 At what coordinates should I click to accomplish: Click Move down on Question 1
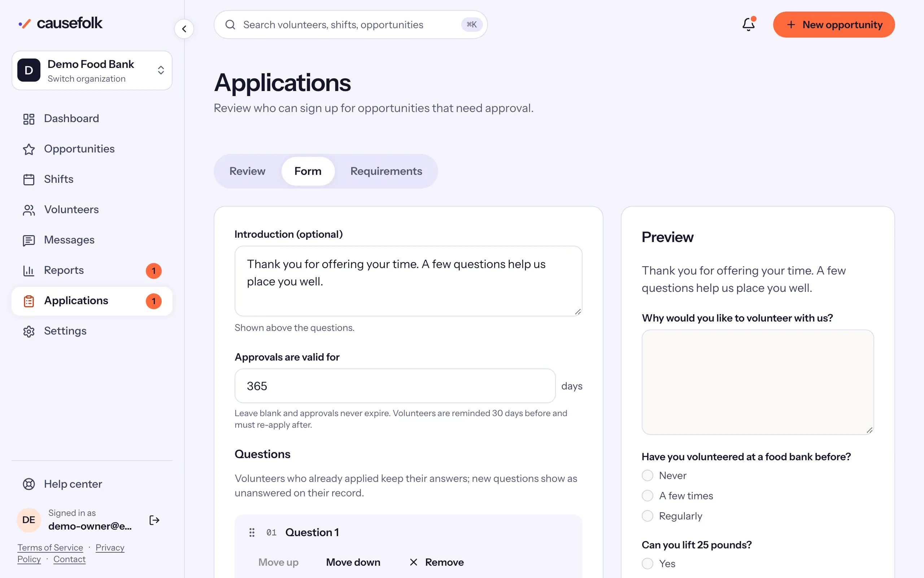point(353,562)
